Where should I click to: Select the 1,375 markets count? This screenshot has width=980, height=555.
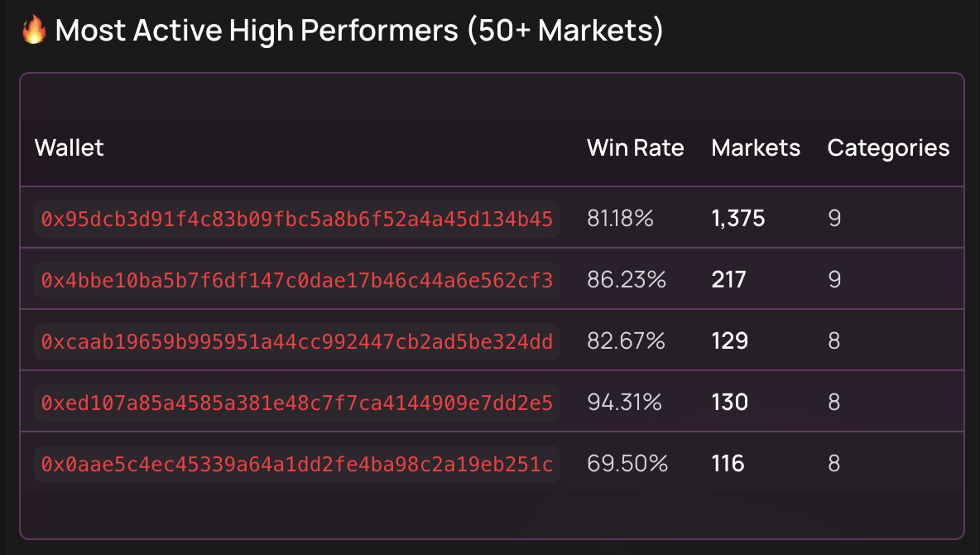pyautogui.click(x=737, y=219)
